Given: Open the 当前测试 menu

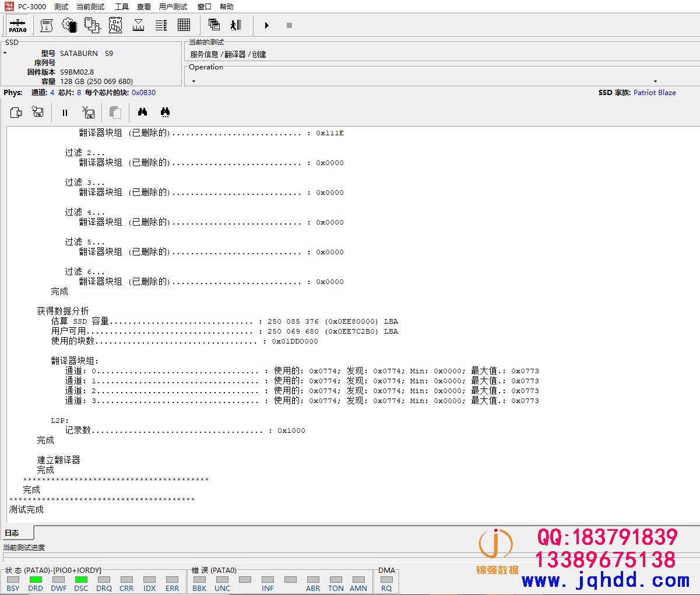Looking at the screenshot, I should point(90,7).
